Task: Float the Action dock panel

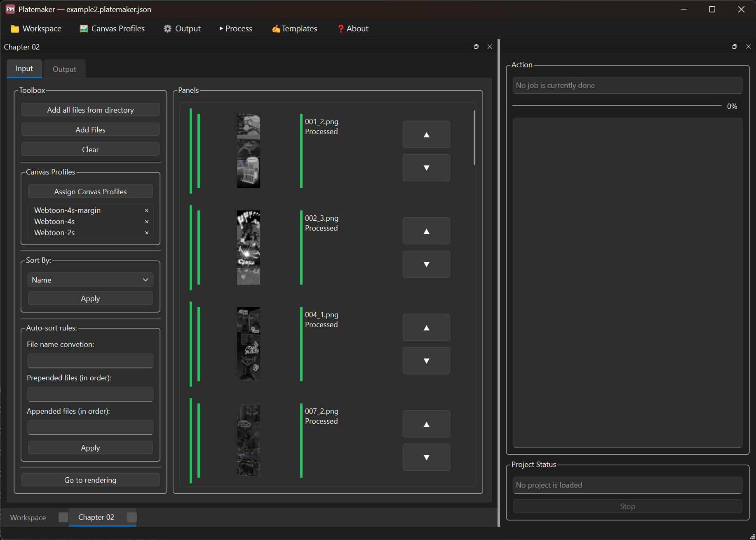Action: 735,47
